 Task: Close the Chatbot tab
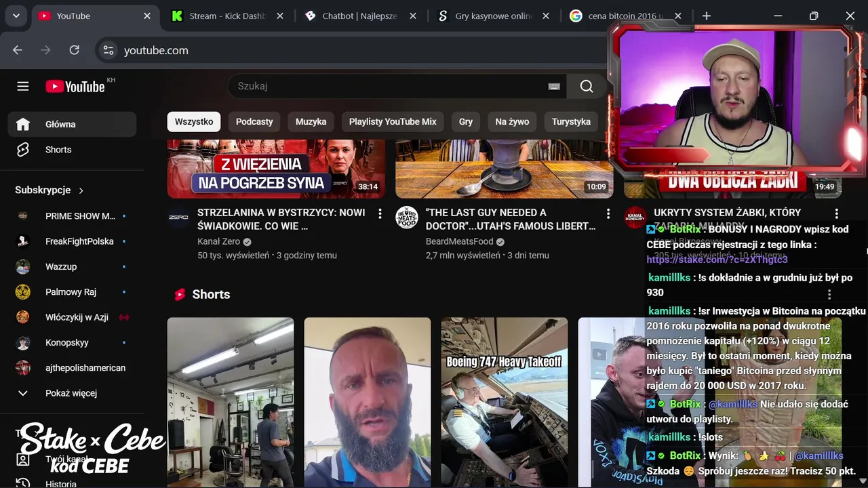[413, 16]
